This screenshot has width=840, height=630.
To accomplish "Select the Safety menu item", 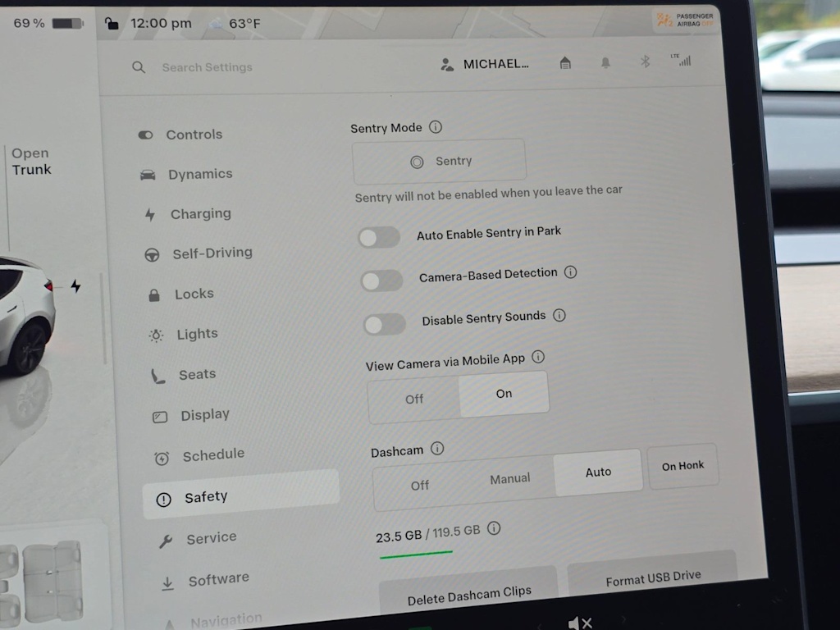I will [241, 495].
